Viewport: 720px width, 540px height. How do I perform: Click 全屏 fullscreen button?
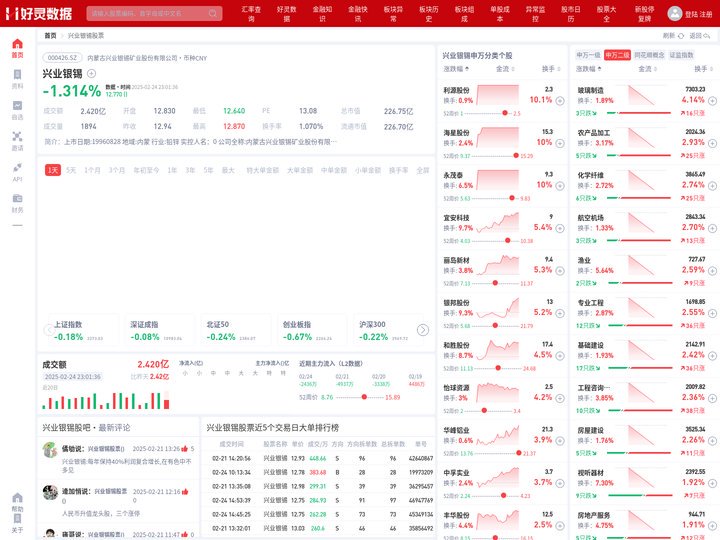[x=422, y=170]
